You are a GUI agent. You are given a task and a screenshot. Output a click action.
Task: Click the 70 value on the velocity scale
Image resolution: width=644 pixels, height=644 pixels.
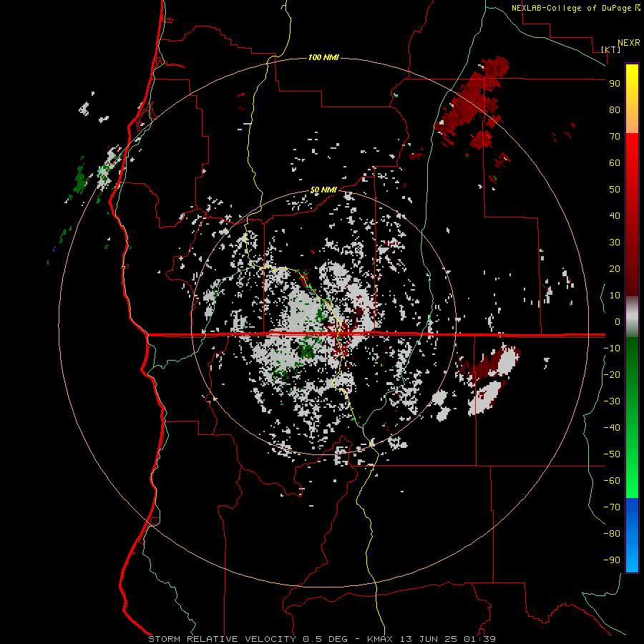click(615, 137)
